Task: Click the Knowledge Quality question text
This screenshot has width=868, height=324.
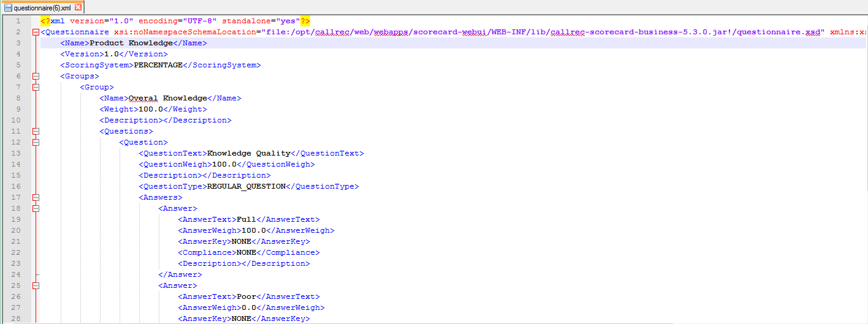Action: (x=248, y=153)
